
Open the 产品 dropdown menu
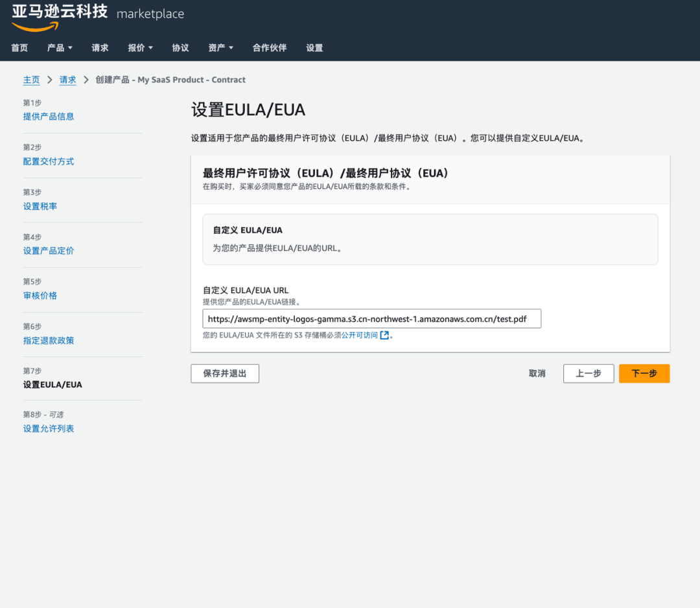[59, 47]
